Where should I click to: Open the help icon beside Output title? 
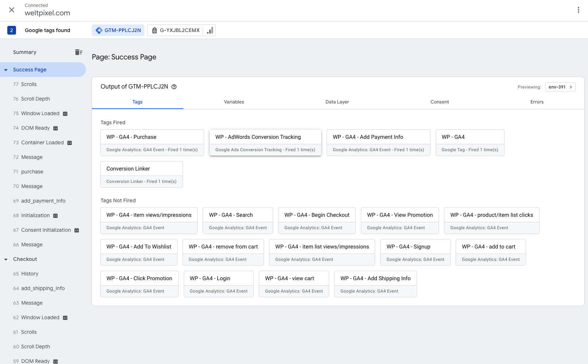(174, 87)
